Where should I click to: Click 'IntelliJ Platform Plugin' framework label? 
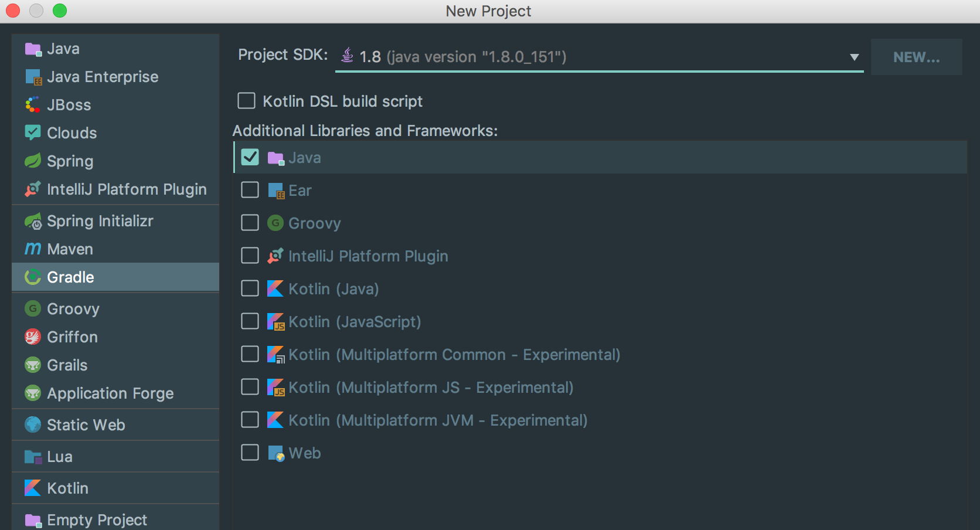368,256
